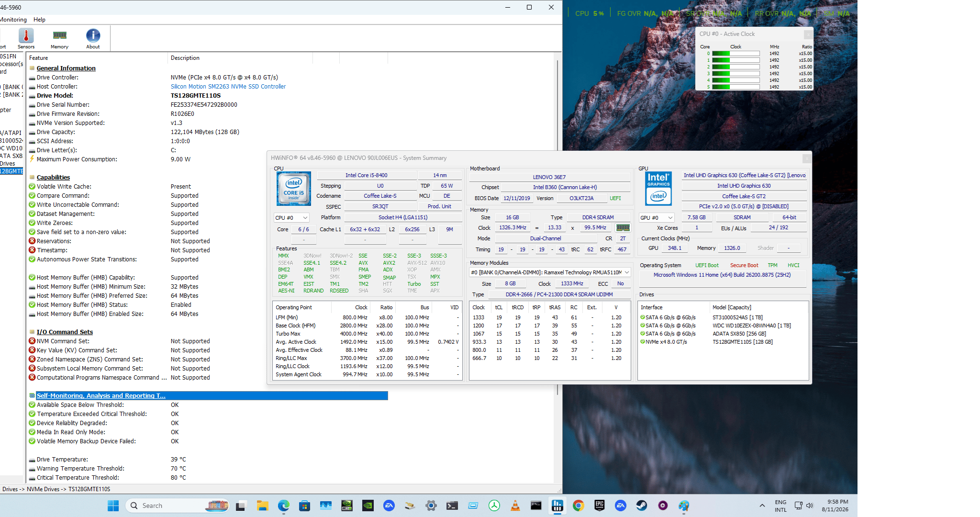The height and width of the screenshot is (517, 980).
Task: Click the Intel Core i5 logo
Action: (294, 189)
